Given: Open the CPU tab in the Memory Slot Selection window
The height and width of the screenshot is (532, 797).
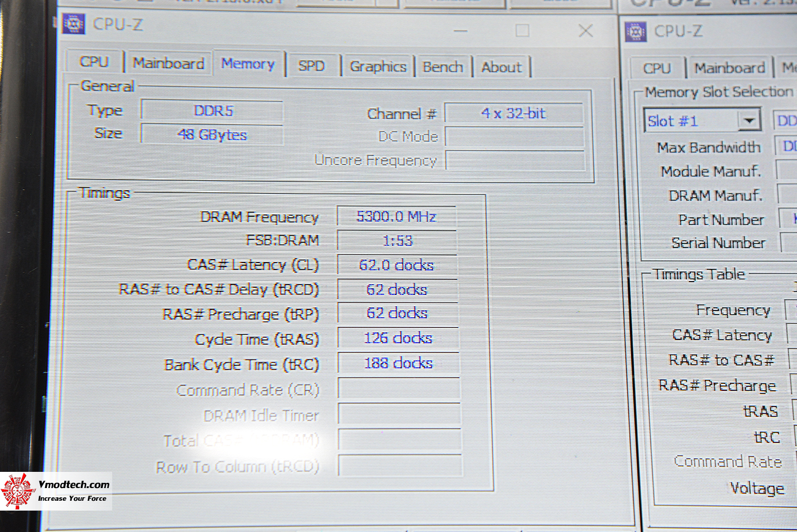Looking at the screenshot, I should click(657, 68).
